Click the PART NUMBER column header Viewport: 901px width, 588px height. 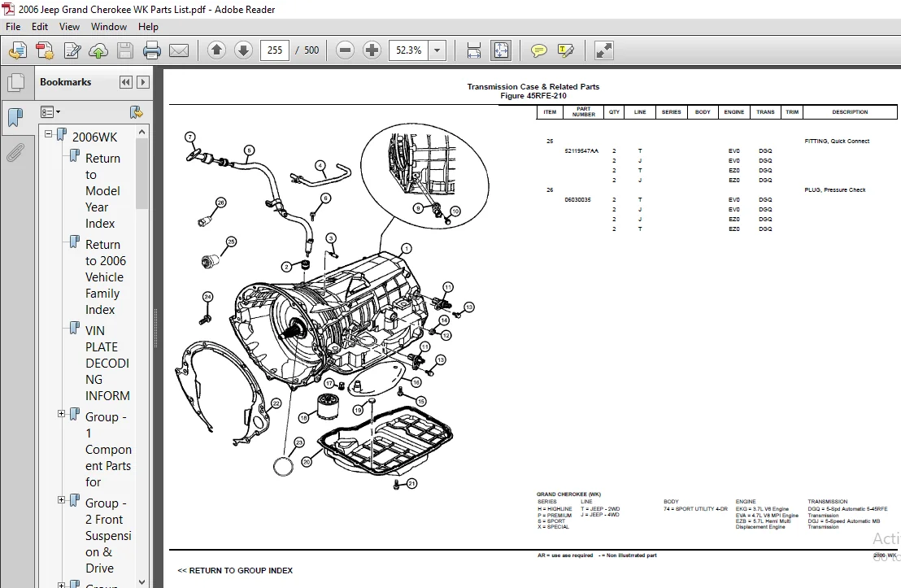coord(583,112)
